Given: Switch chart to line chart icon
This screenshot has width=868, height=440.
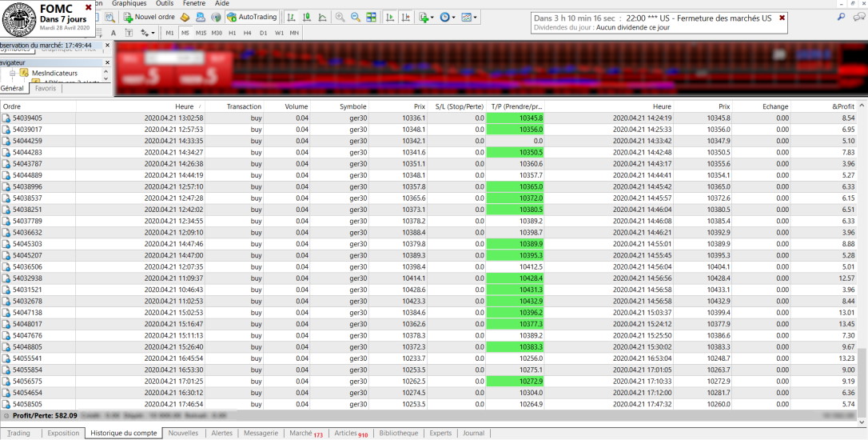Looking at the screenshot, I should (x=322, y=17).
